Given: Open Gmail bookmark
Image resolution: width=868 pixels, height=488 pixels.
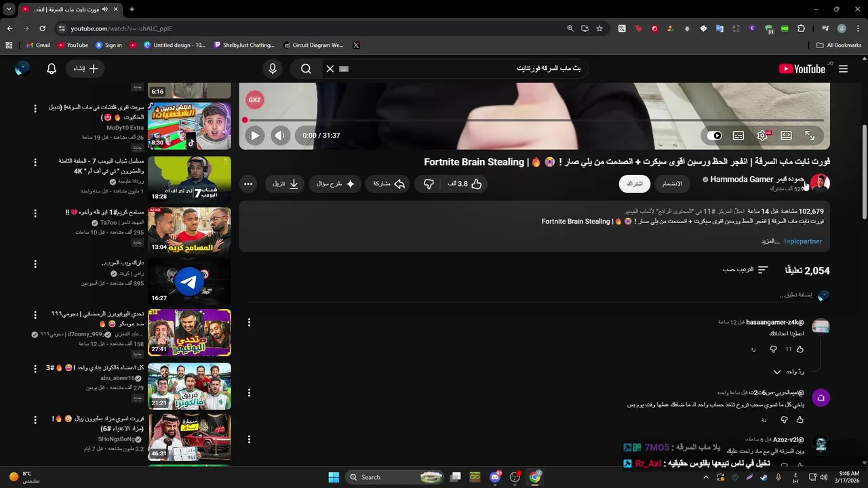Looking at the screenshot, I should (x=38, y=45).
